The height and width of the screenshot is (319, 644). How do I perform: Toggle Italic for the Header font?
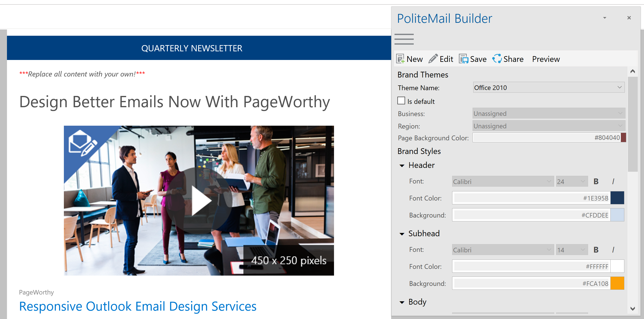[613, 182]
